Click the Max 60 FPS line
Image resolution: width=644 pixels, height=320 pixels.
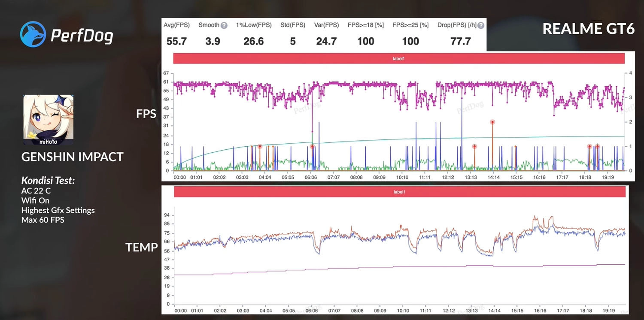(x=43, y=220)
